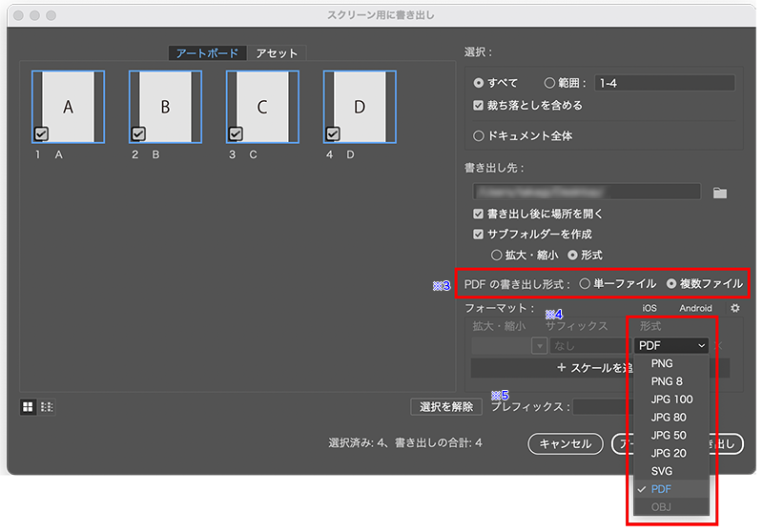Choose SVG from the format list
This screenshot has width=763, height=532.
(x=662, y=471)
